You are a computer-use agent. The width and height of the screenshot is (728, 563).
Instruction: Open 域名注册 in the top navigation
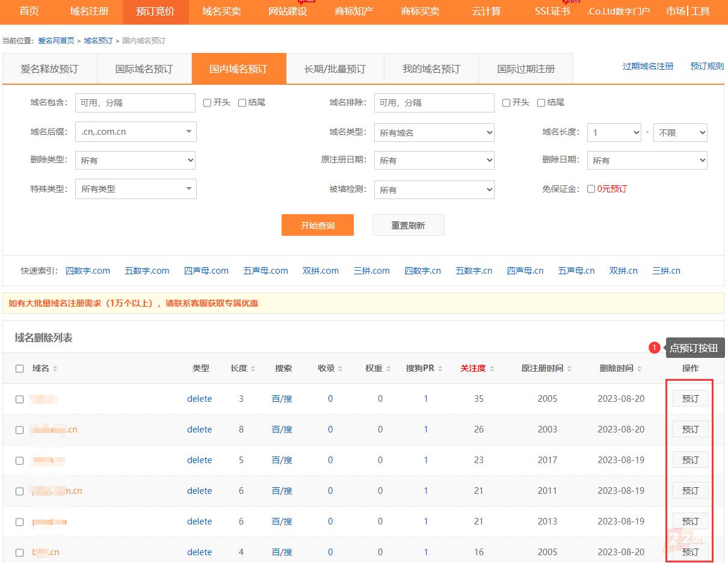89,11
